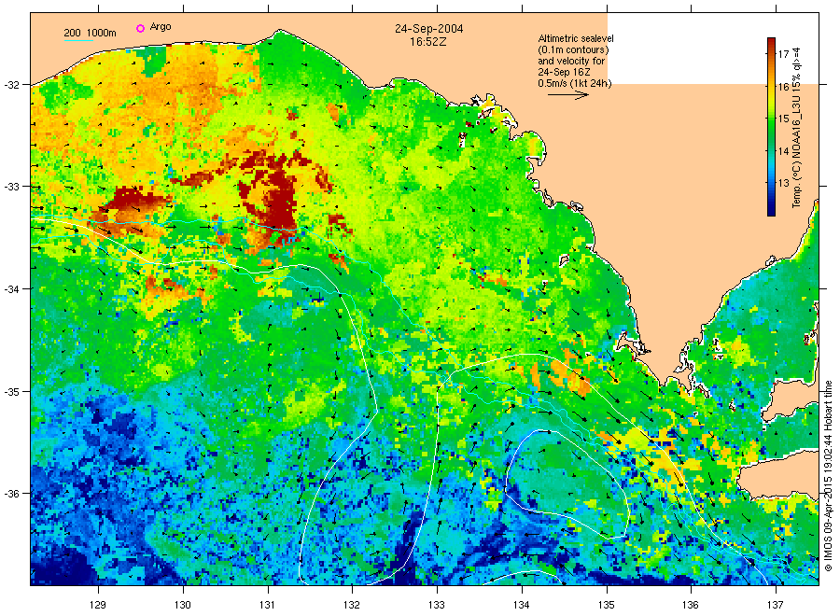Click the magenta Argo circle marker
Screen dimensions: 840x616
(140, 28)
